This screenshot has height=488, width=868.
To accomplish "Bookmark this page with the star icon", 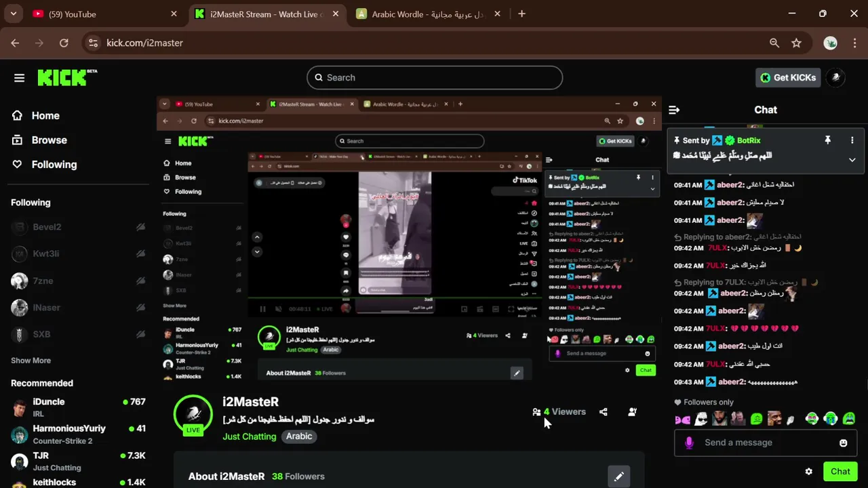I will [796, 43].
